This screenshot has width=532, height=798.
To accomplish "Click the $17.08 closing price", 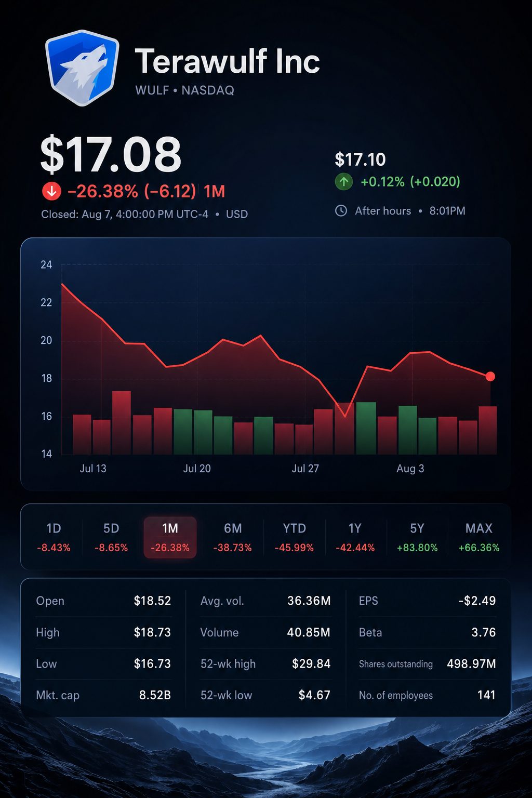I will [111, 154].
